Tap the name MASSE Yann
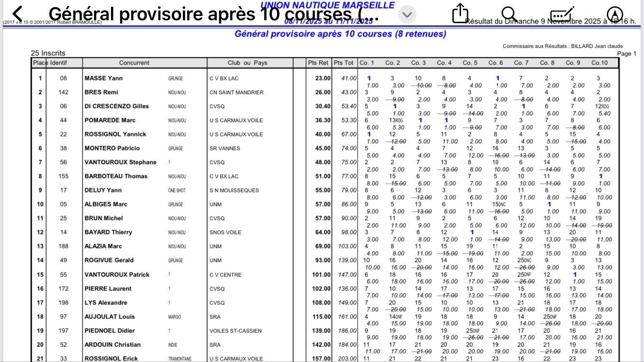The height and width of the screenshot is (362, 644). [103, 78]
